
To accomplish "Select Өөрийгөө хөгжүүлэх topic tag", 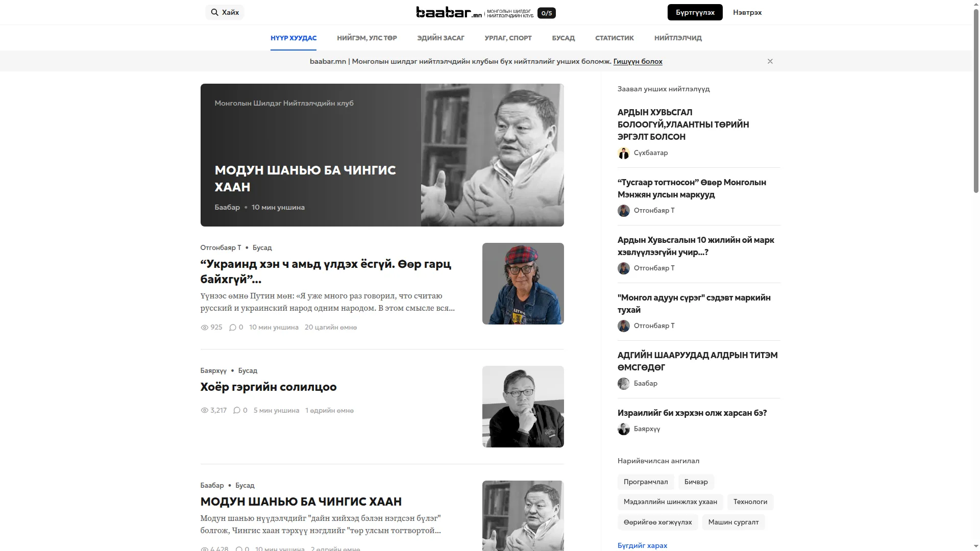I will 658,522.
